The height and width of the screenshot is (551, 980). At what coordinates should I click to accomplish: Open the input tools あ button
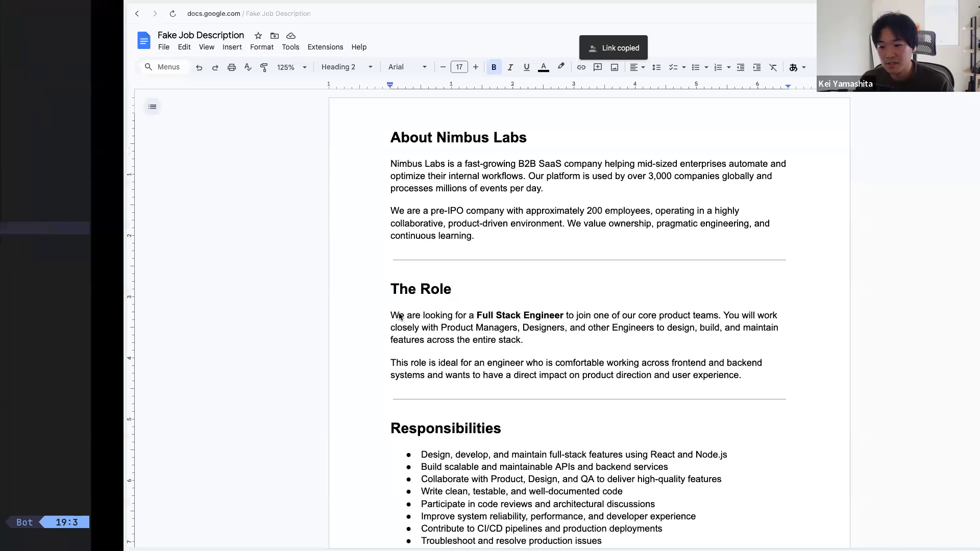pos(793,67)
